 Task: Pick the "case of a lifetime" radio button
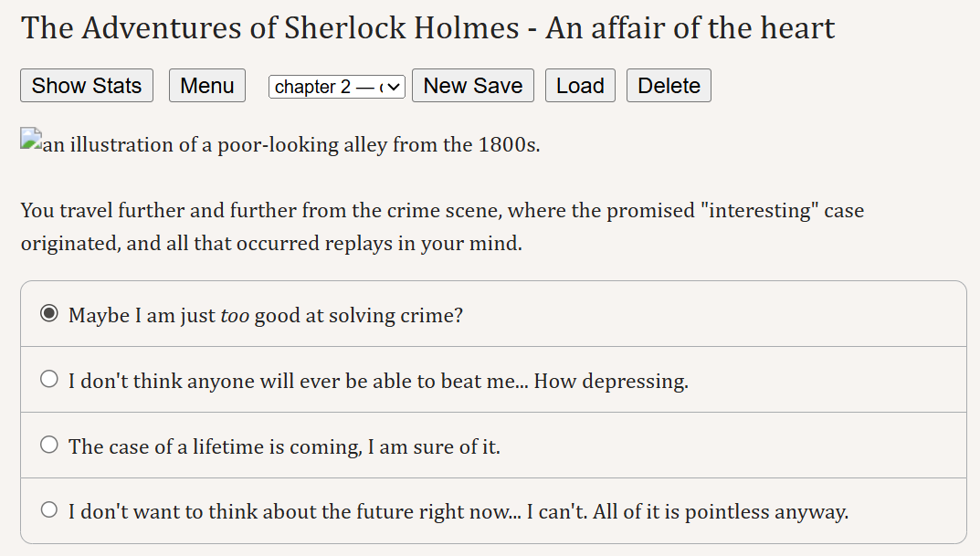[49, 446]
